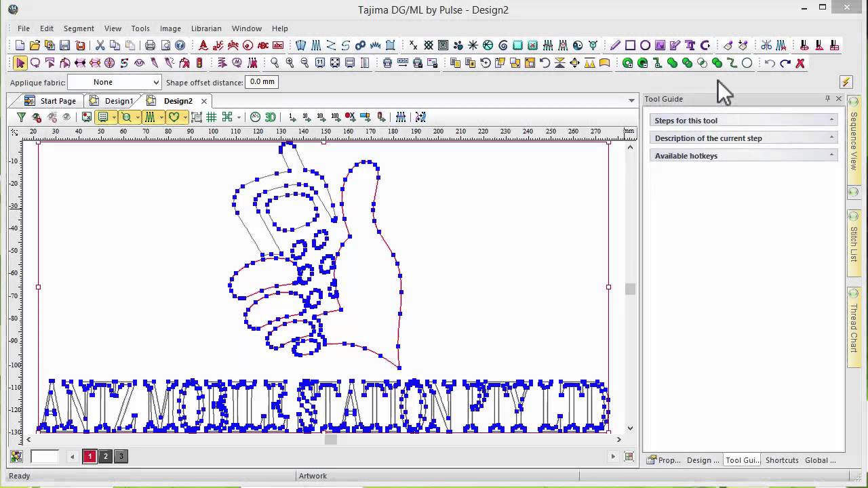Open the Image menu
Image resolution: width=868 pixels, height=488 pixels.
click(x=170, y=28)
